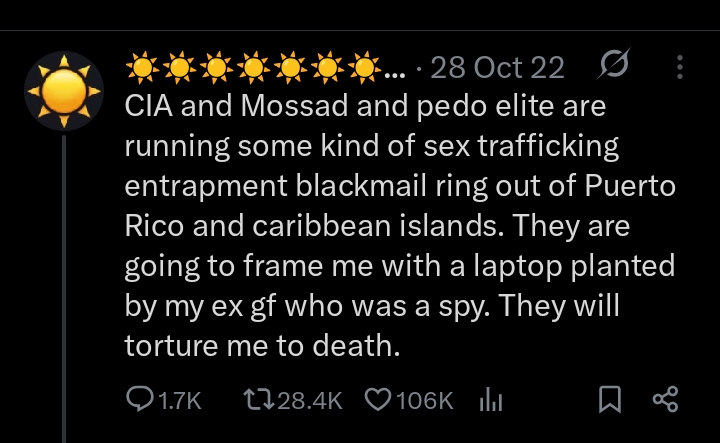Share the tweet via share icon
Screen dimensions: 720x443
click(665, 400)
